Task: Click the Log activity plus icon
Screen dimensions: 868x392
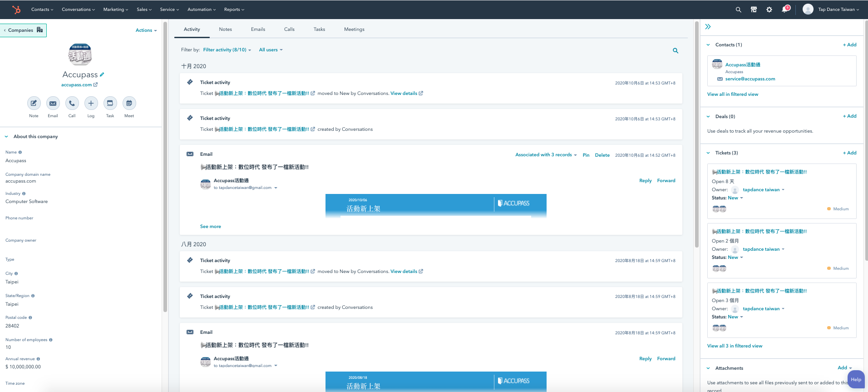Action: 91,103
